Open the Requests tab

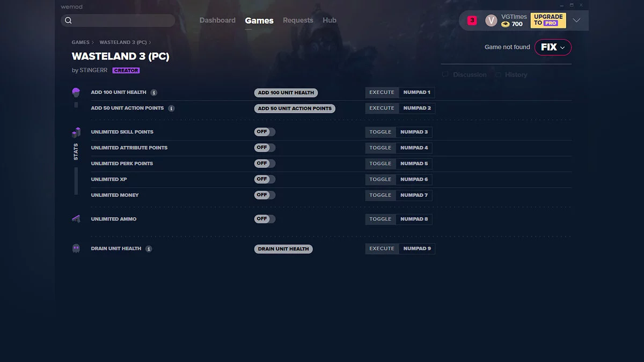click(x=298, y=20)
